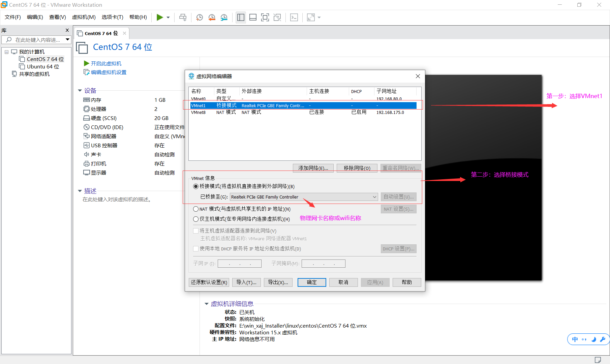Open the 虚拟机(M) menu

pos(84,17)
